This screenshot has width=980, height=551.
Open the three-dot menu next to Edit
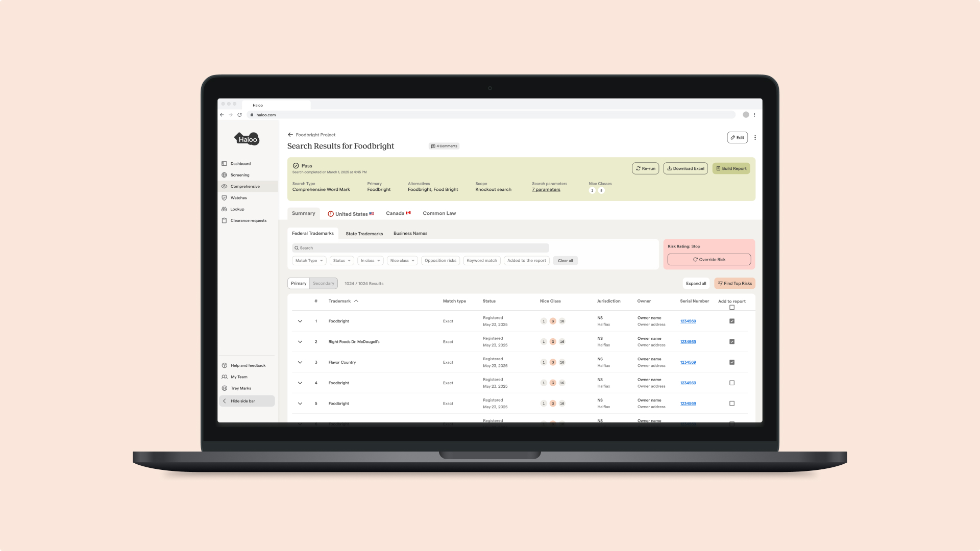point(755,138)
